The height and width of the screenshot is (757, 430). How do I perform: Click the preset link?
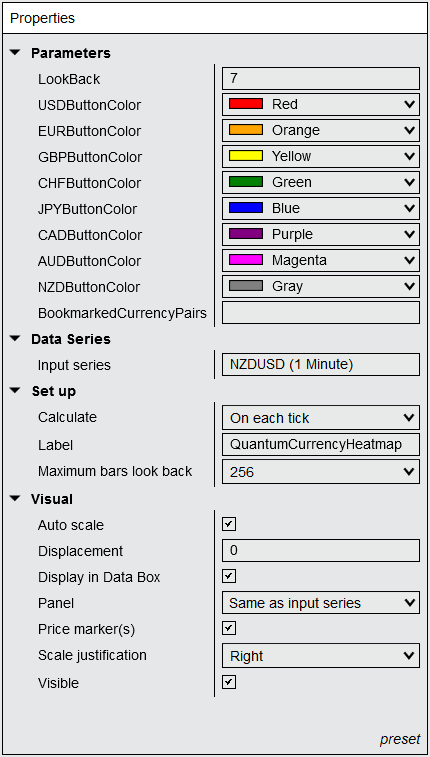pos(400,739)
